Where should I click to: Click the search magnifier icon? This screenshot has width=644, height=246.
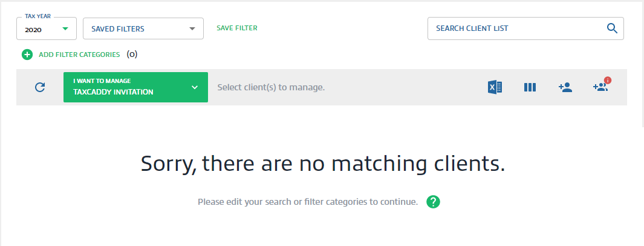[612, 28]
